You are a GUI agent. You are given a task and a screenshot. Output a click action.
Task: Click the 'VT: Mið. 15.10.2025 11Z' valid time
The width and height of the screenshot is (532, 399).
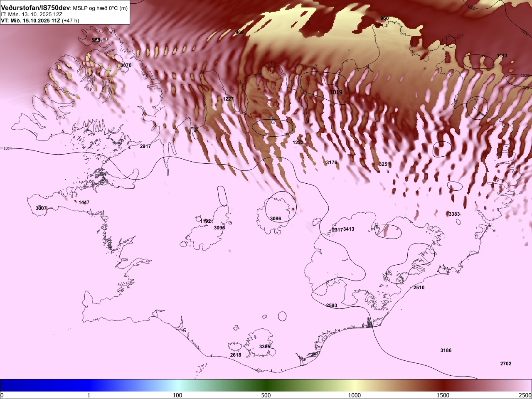pyautogui.click(x=30, y=20)
